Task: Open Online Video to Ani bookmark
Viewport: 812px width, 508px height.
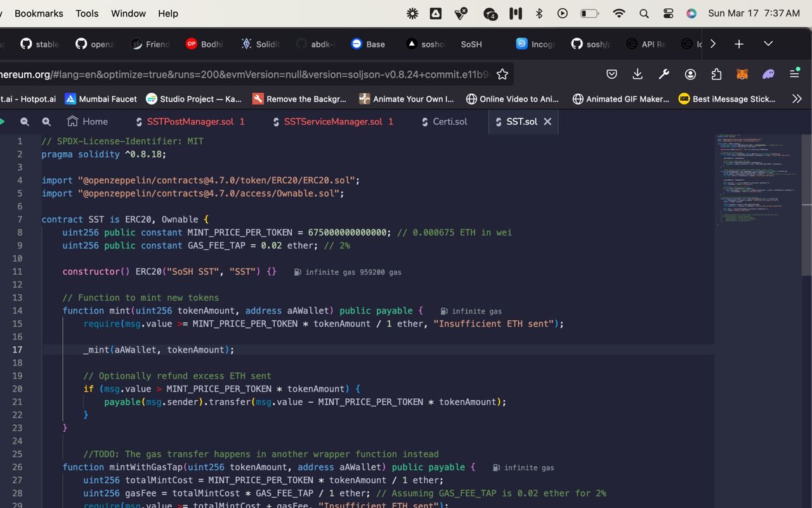Action: pyautogui.click(x=512, y=99)
